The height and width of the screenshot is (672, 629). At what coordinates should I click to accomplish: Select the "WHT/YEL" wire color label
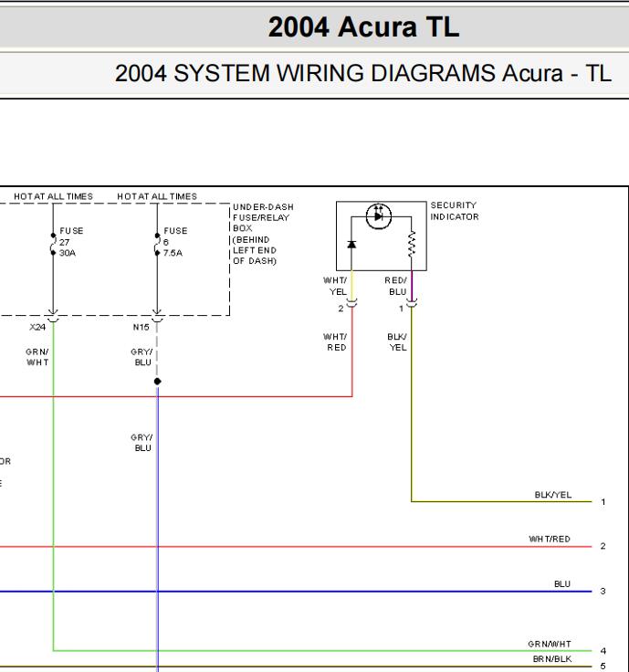(335, 286)
